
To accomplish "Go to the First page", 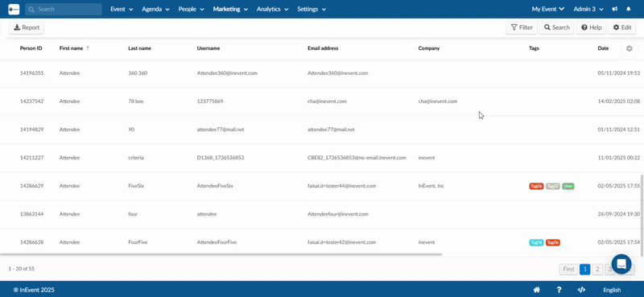I will coord(568,269).
